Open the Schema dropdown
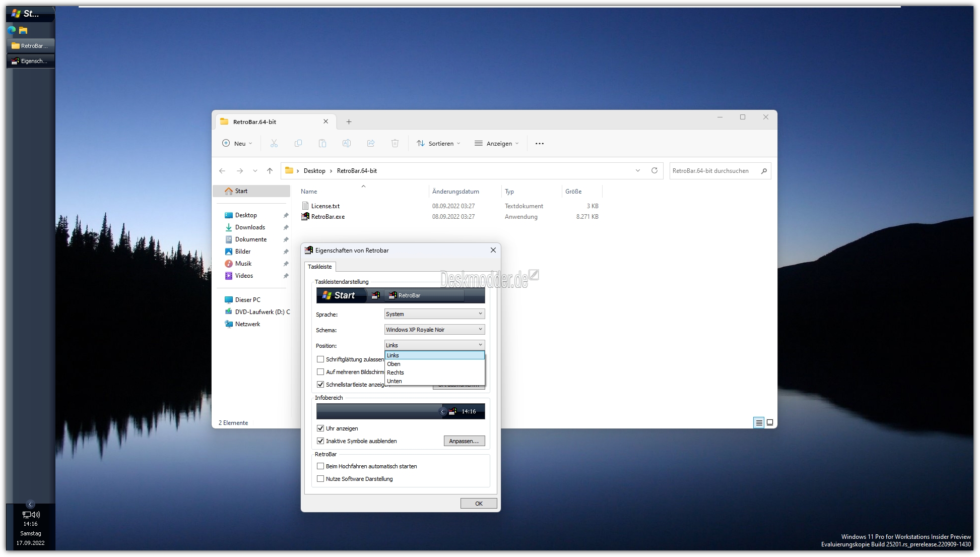This screenshot has width=980, height=557. 434,330
